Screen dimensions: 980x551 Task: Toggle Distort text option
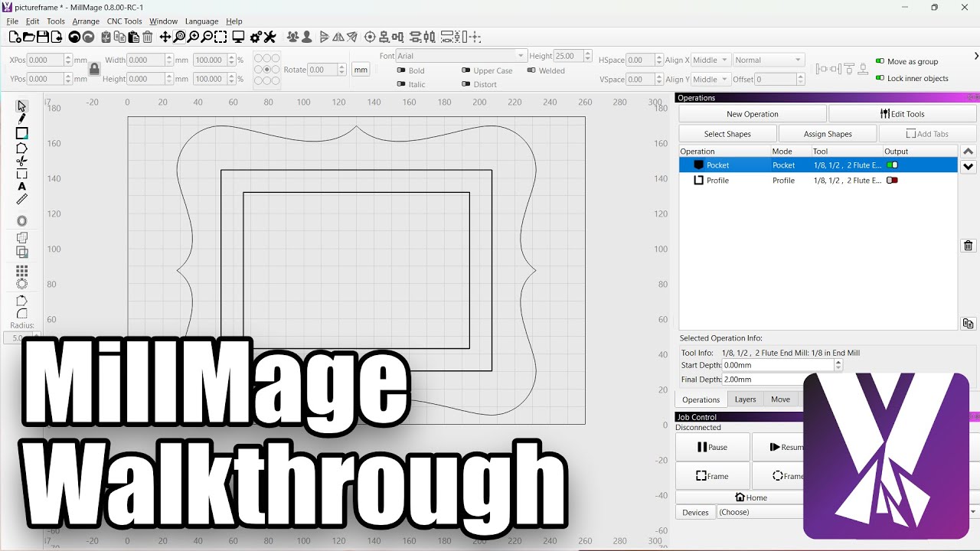tap(466, 84)
